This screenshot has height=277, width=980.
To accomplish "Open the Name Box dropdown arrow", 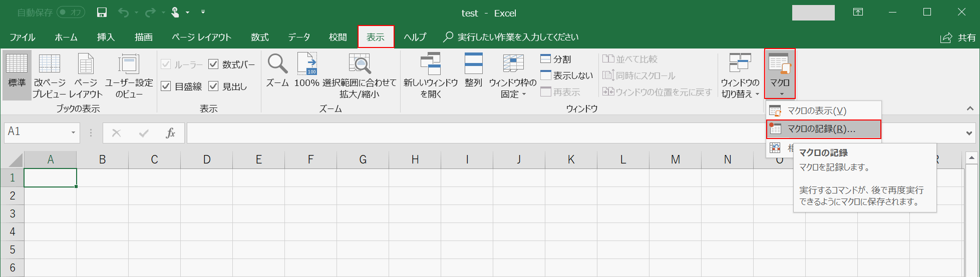I will click(x=73, y=132).
